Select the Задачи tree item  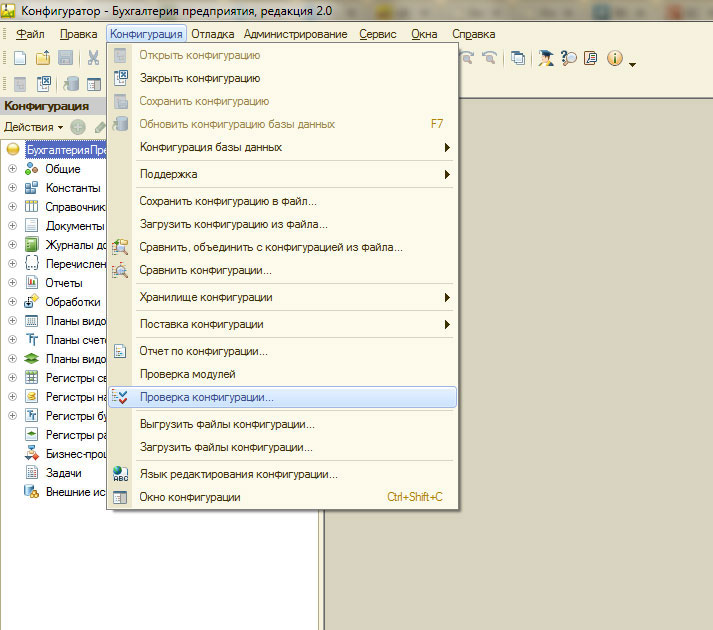coord(63,473)
